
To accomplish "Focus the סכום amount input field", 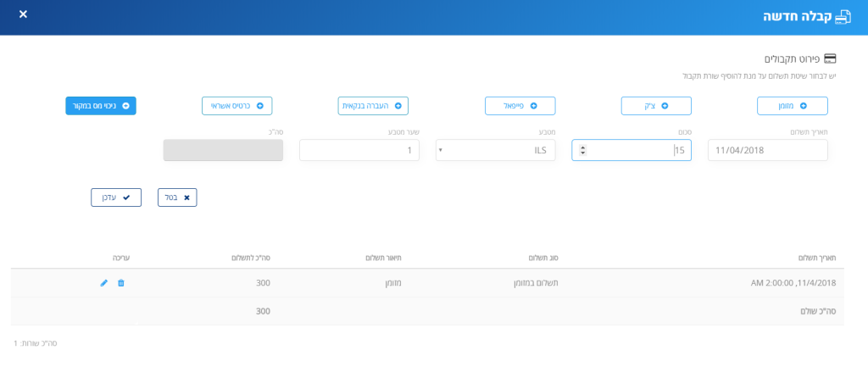I will 636,150.
